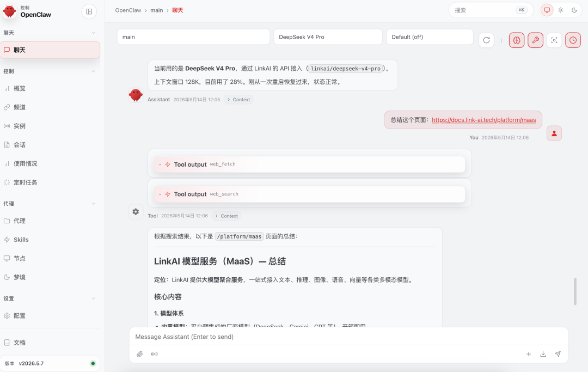
Task: Open 频道 channels in sidebar
Action: (x=50, y=107)
